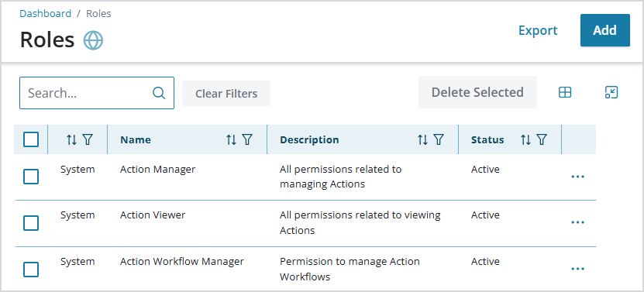Screen dimensions: 644x292
Task: Click the Clear Filters button
Action: pos(226,93)
